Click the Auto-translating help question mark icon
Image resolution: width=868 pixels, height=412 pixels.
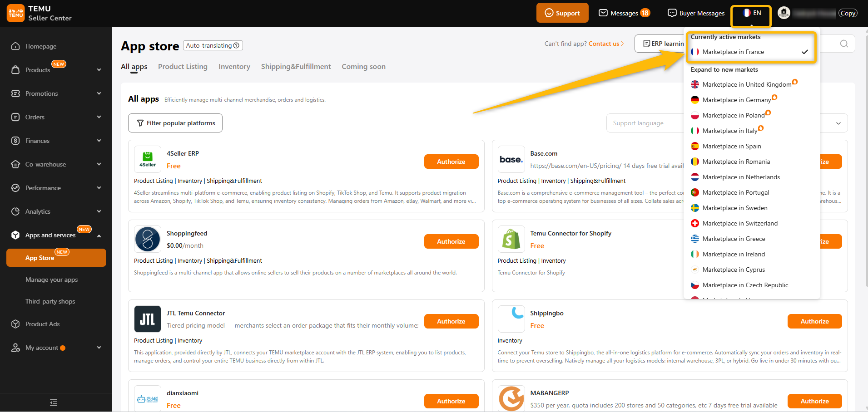[x=236, y=45]
